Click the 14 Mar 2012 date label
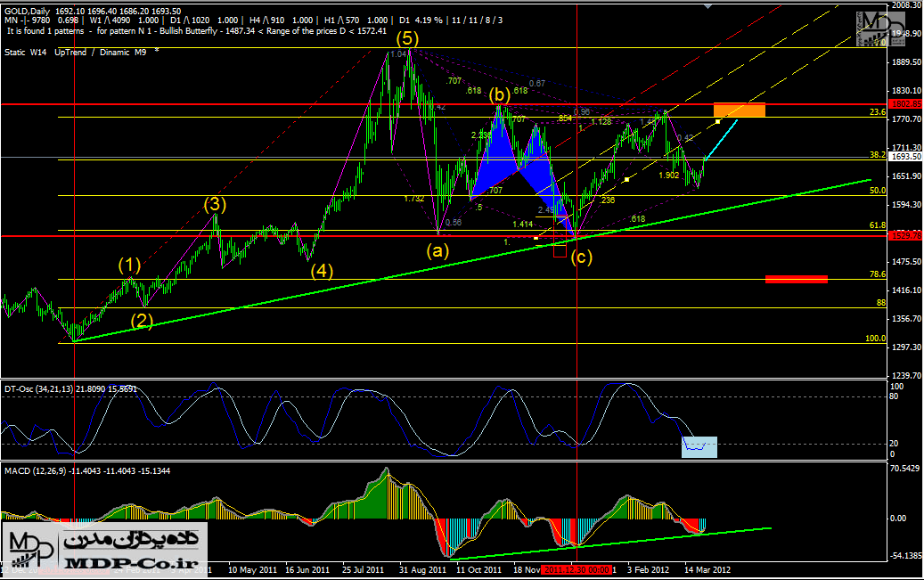924x580 pixels. pos(707,570)
